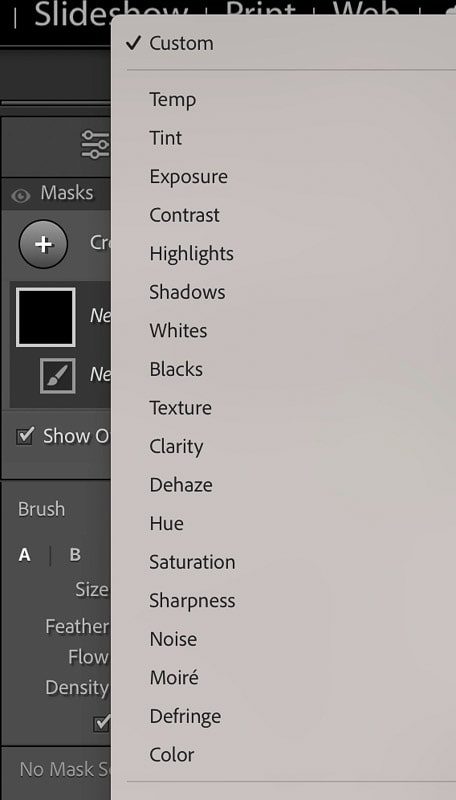Viewport: 456px width, 800px height.
Task: Choose brush A setting
Action: coord(24,555)
